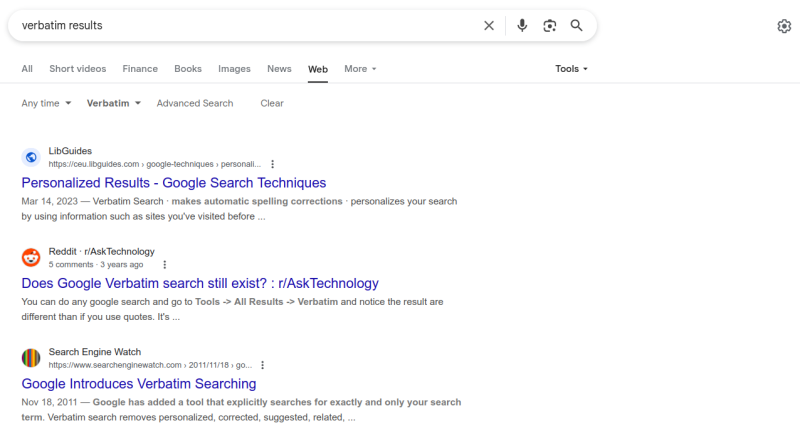This screenshot has height=433, width=800.
Task: Click the Reddit · r/AskTechnology source label
Action: tap(102, 251)
